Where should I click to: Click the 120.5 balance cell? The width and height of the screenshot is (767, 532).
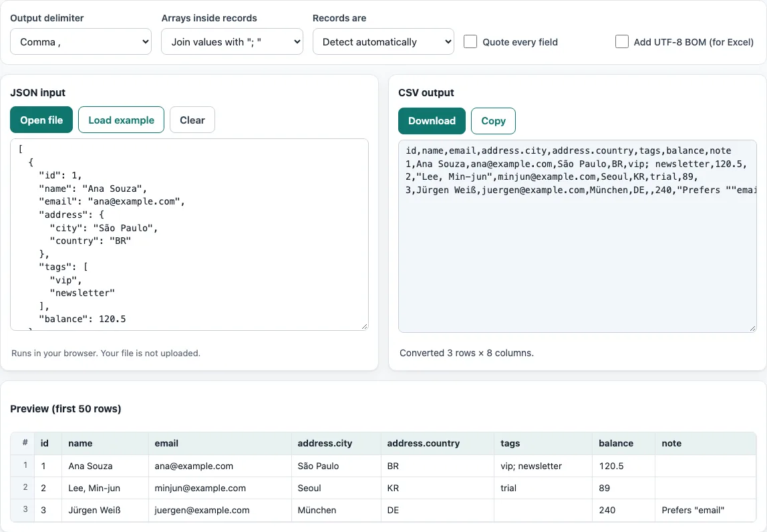coord(623,466)
